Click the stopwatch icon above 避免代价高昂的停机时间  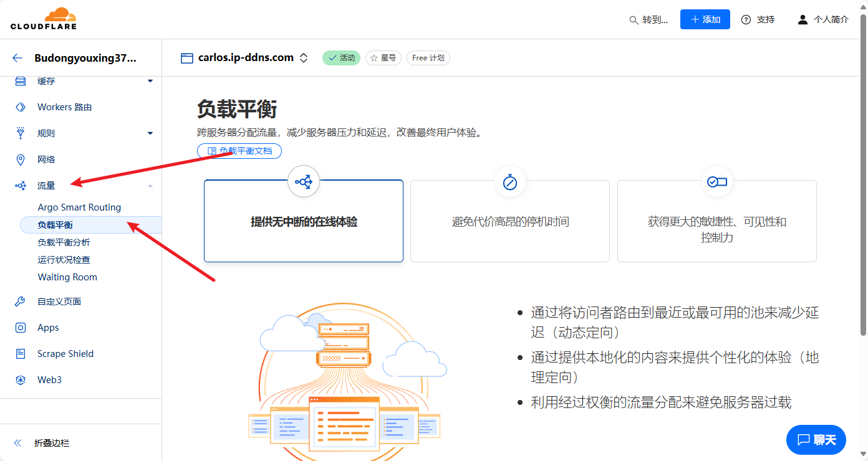coord(510,181)
